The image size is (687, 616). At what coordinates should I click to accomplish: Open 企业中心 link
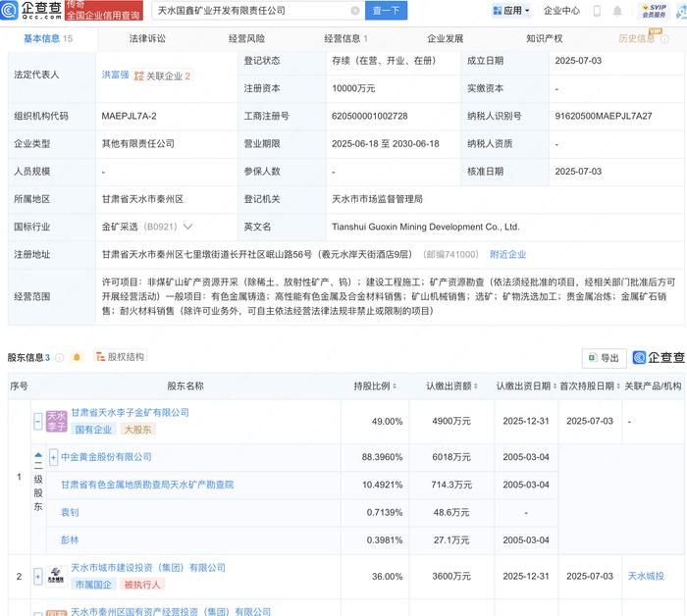(x=561, y=11)
